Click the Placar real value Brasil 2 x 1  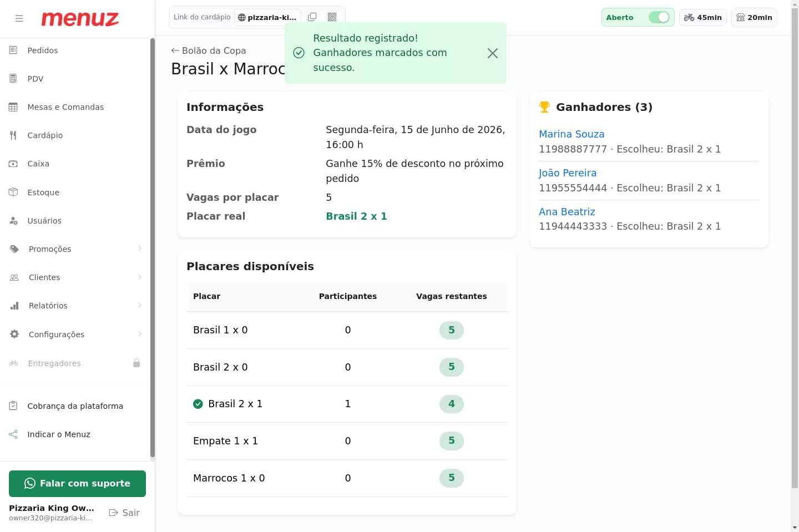(356, 216)
